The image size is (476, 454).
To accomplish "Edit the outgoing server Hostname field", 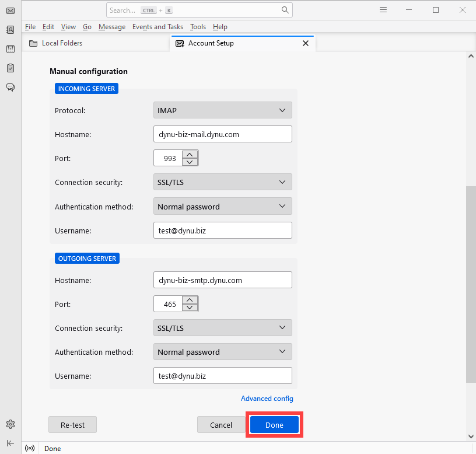I will (223, 280).
